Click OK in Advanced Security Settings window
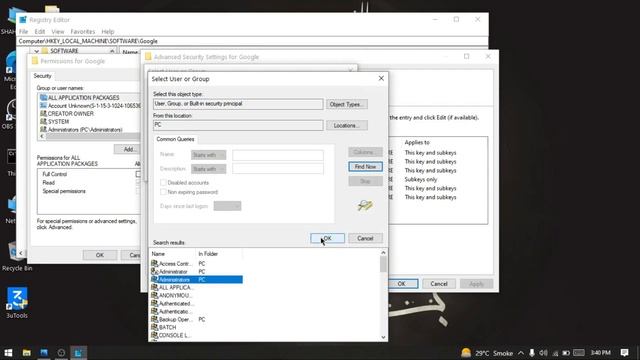The width and height of the screenshot is (640, 360). coord(402,284)
